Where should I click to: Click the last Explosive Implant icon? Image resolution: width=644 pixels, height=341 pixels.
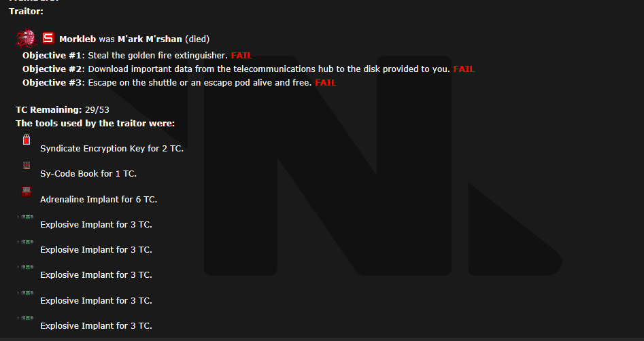26,318
